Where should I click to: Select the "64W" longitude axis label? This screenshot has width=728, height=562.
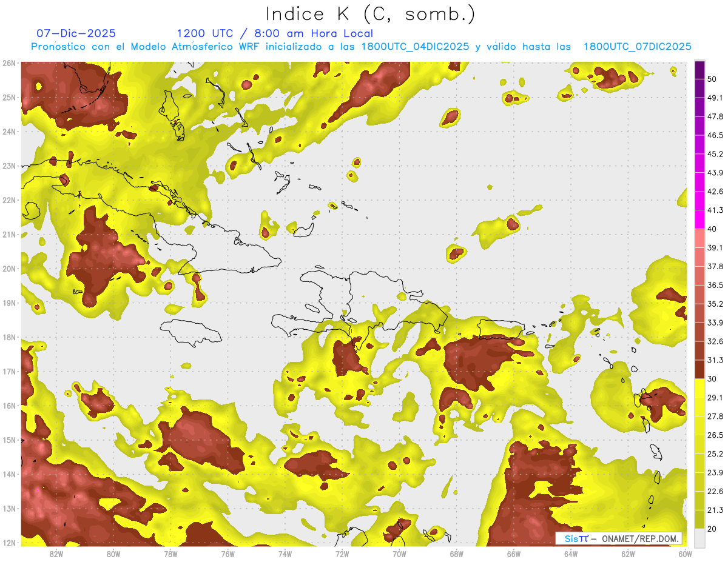571,554
